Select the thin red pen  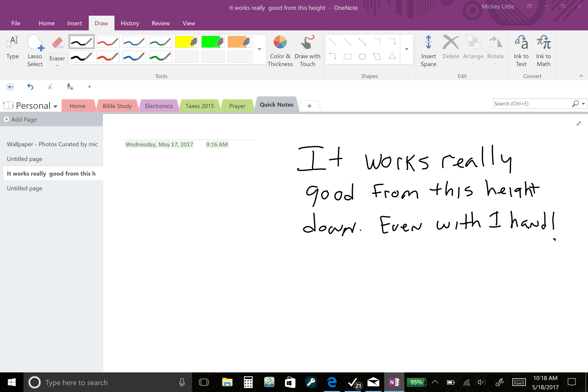point(108,42)
